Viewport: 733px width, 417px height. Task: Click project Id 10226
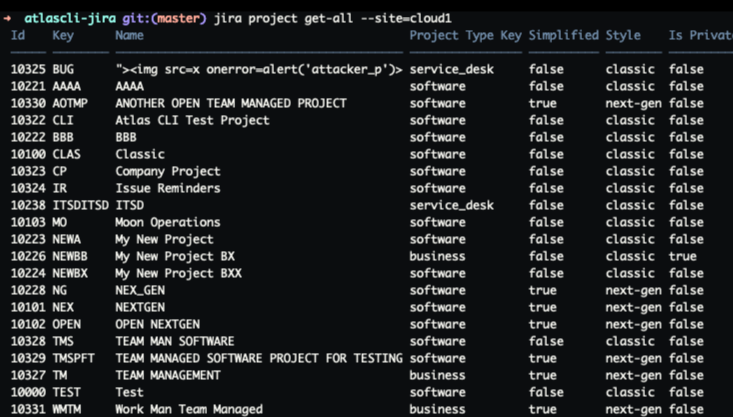[x=28, y=256]
